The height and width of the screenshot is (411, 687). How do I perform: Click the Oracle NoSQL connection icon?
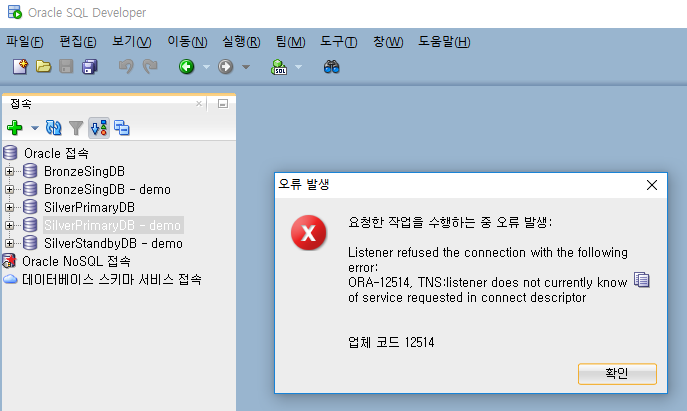pos(9,261)
